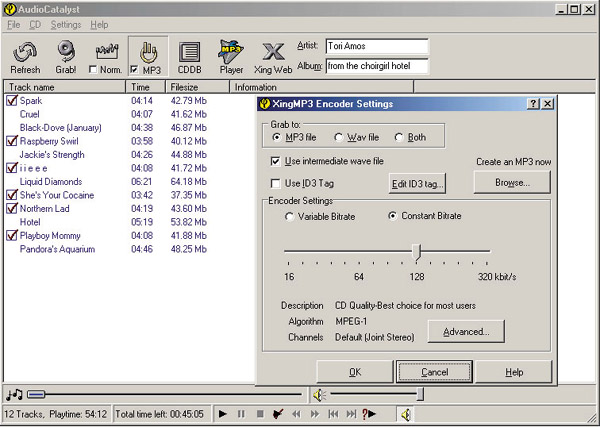
Task: Toggle the MP3 toolbar checkbox
Action: click(x=134, y=70)
